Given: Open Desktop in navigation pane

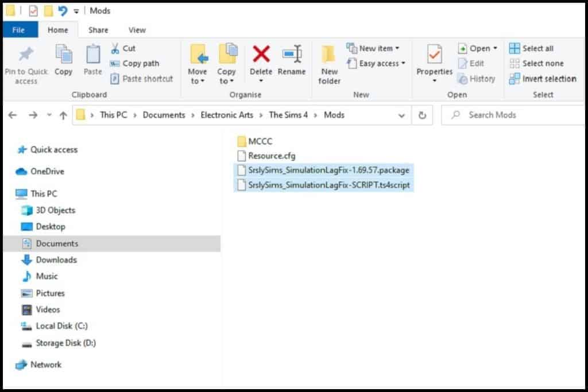Looking at the screenshot, I should [x=44, y=227].
